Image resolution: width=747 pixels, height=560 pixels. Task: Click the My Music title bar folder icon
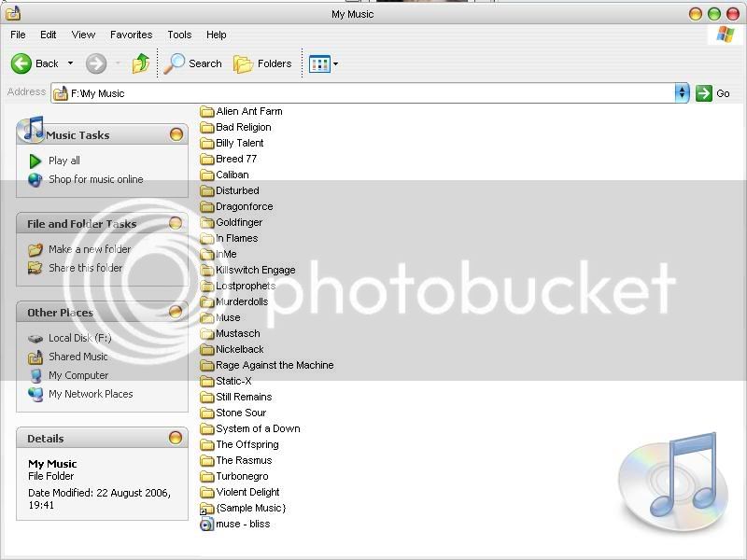pos(13,13)
